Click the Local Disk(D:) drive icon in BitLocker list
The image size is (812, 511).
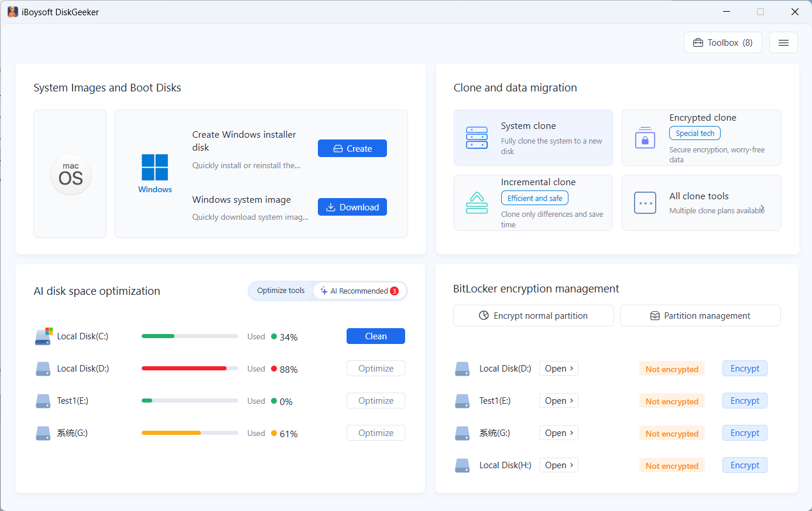point(462,369)
